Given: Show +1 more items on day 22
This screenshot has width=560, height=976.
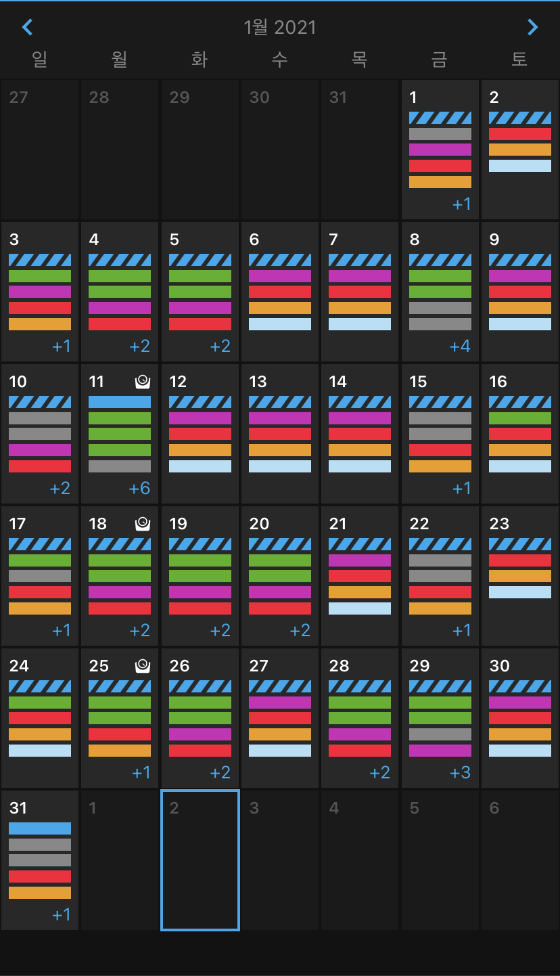Looking at the screenshot, I should click(462, 631).
